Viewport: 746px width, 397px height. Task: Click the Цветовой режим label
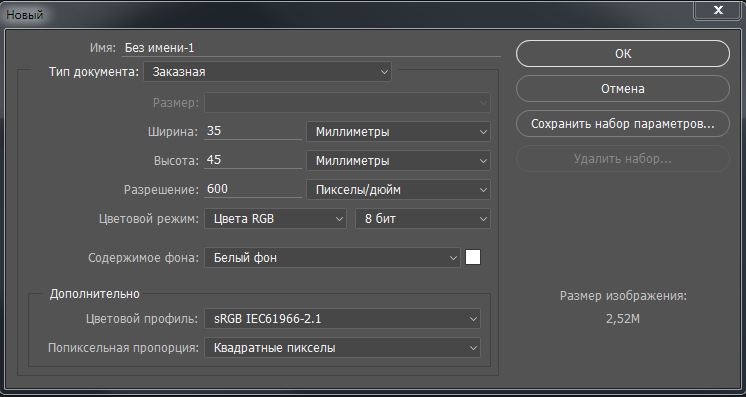(149, 219)
